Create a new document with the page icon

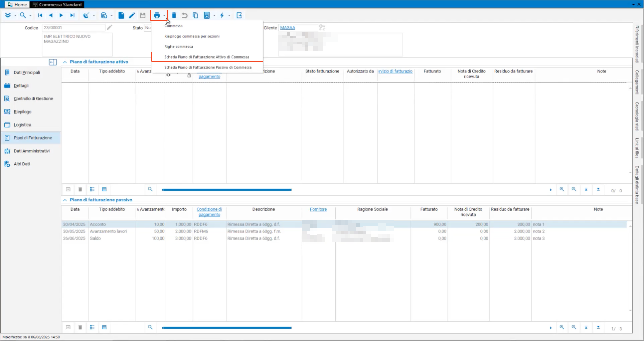(121, 15)
